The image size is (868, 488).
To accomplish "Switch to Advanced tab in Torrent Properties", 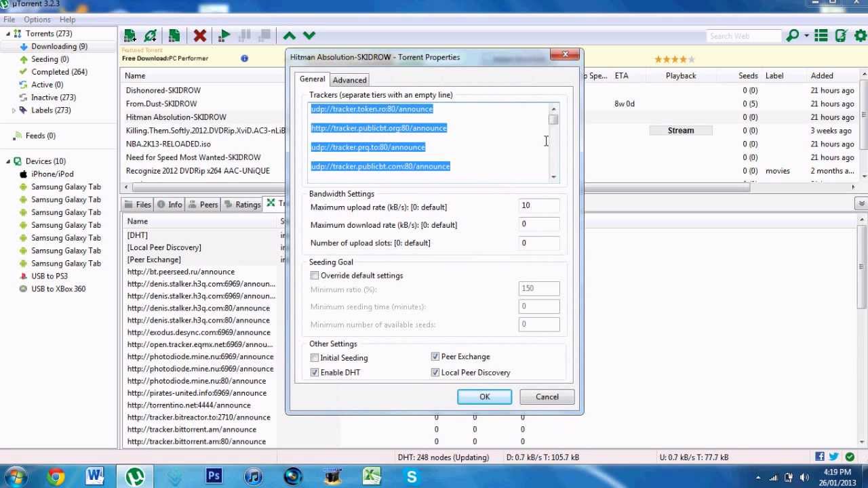I will coord(349,80).
